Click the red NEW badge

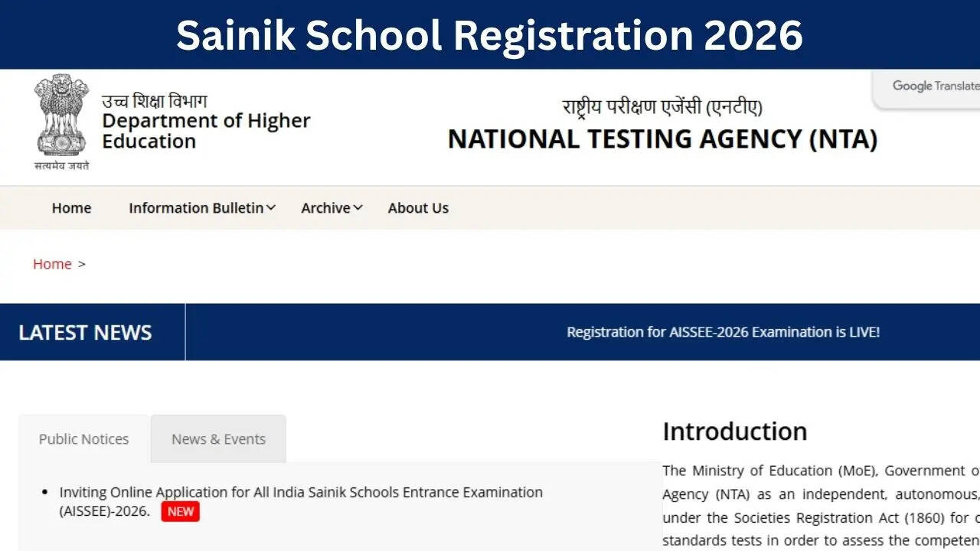(x=181, y=511)
